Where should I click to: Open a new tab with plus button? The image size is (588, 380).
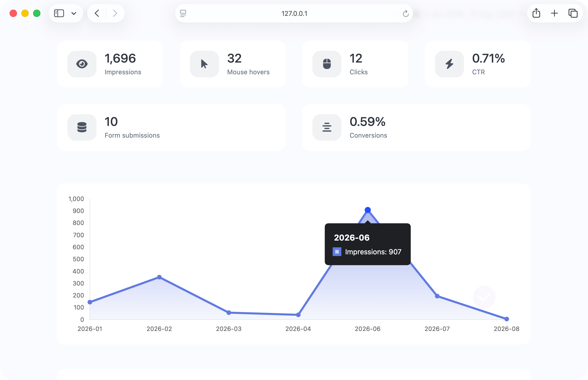[554, 13]
